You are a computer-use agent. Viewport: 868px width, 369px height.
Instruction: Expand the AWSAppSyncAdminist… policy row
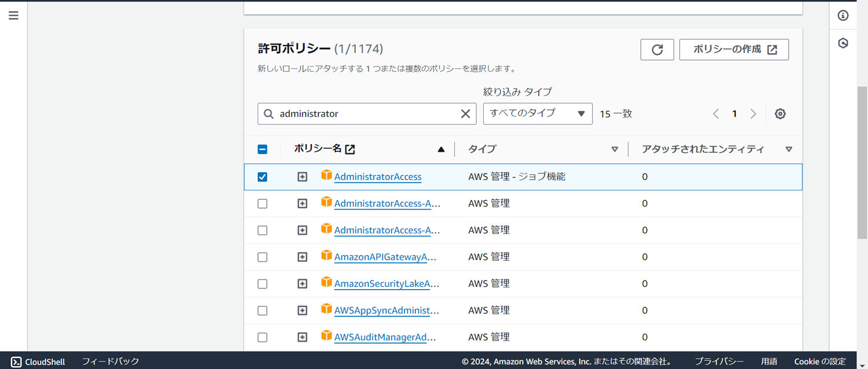(x=302, y=310)
